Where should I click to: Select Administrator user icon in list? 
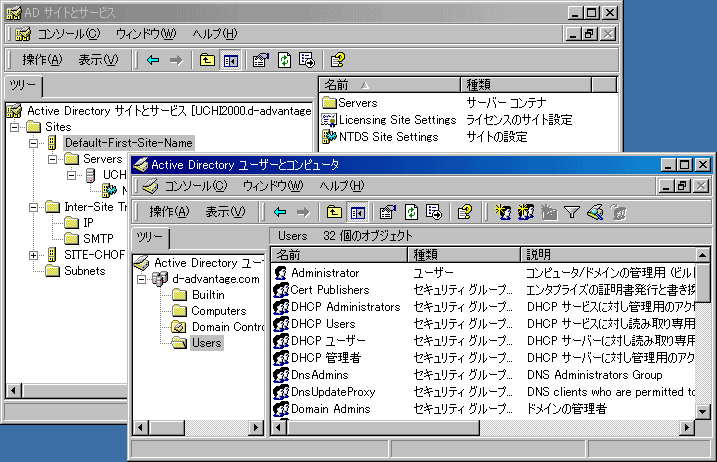coord(280,273)
